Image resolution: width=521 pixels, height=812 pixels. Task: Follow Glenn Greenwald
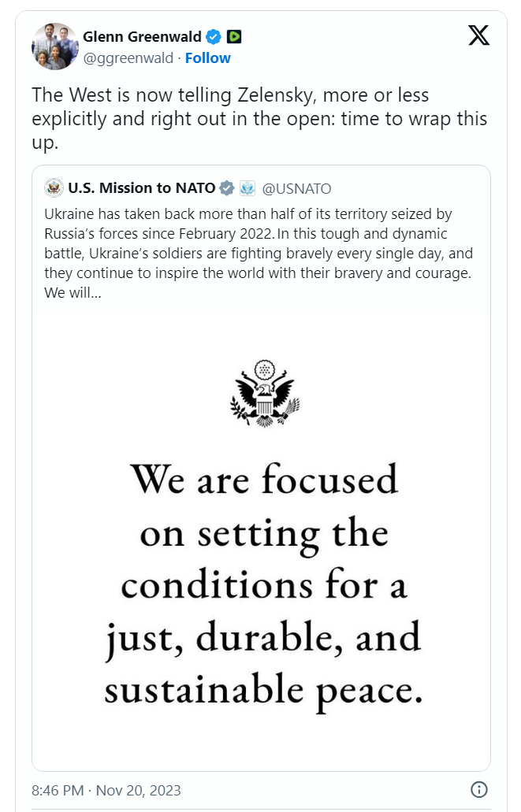click(207, 58)
